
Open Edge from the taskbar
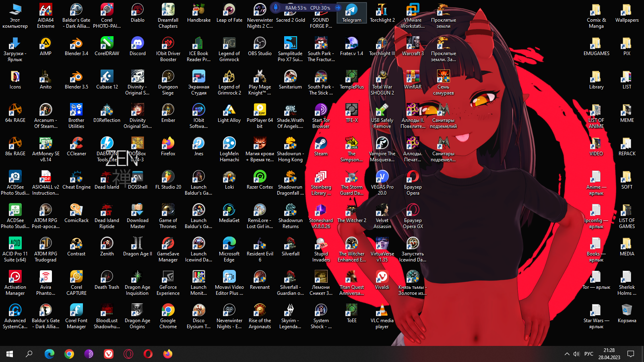click(x=50, y=354)
